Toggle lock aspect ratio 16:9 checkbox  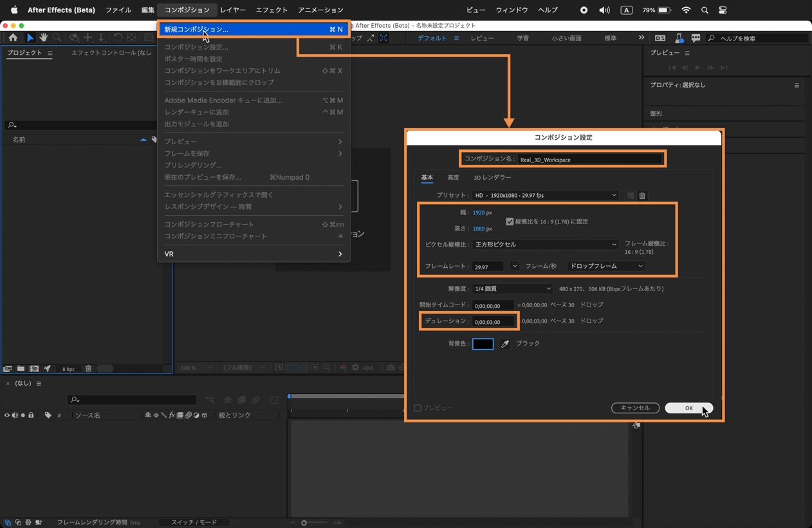[510, 222]
